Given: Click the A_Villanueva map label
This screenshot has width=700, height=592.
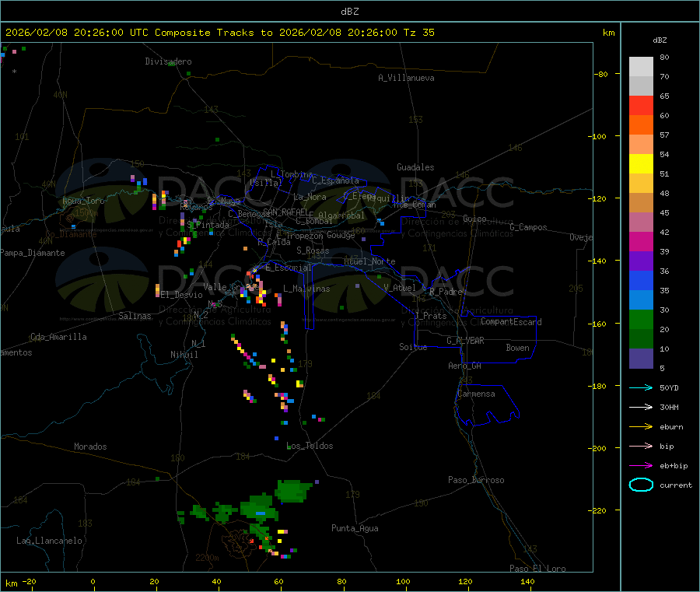Looking at the screenshot, I should pyautogui.click(x=406, y=78).
